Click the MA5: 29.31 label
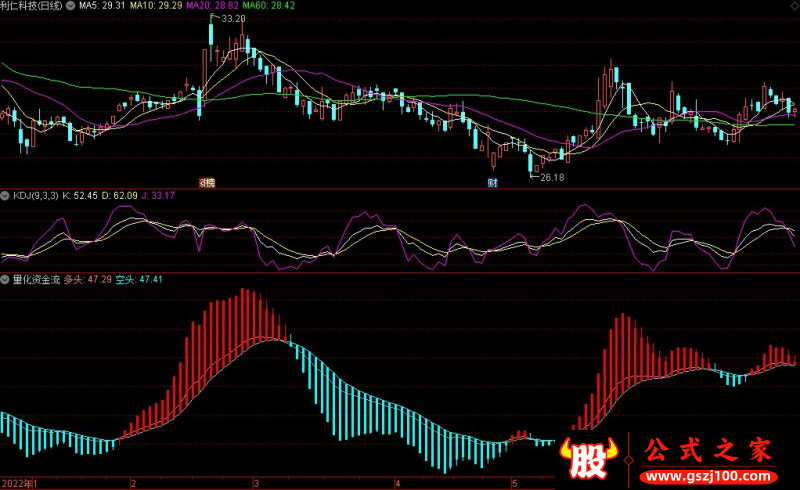800x490 pixels. [x=102, y=6]
